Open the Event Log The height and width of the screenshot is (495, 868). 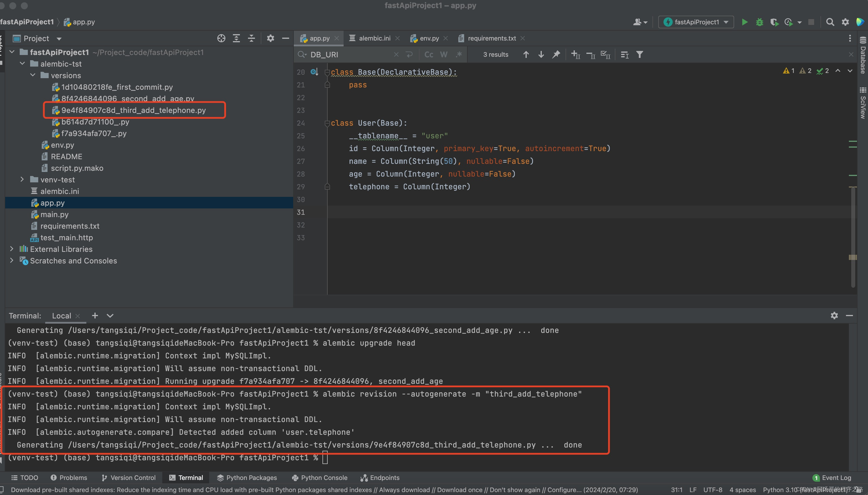pos(832,478)
